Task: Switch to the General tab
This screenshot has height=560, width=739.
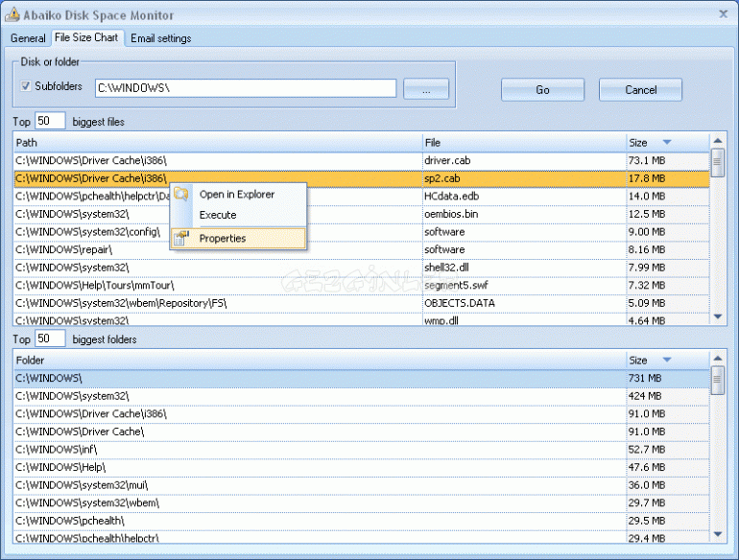Action: pos(28,38)
